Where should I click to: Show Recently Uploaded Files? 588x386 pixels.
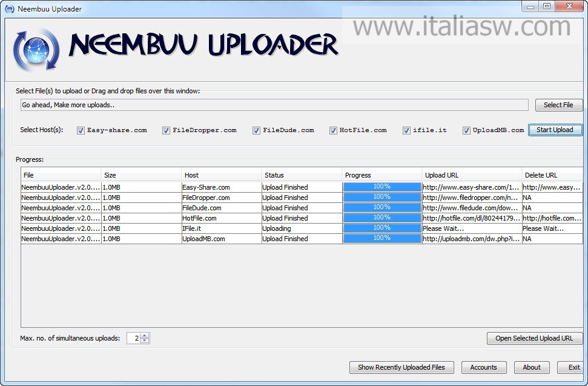[401, 367]
